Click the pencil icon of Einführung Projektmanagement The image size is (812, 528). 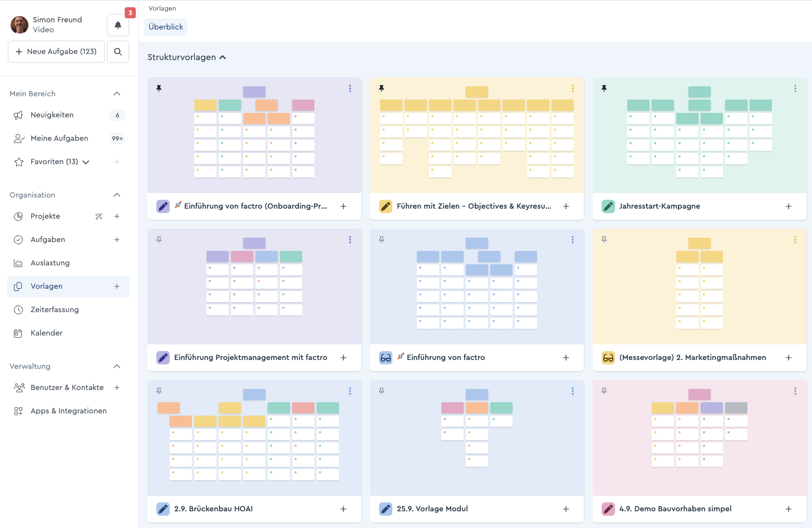click(x=163, y=358)
